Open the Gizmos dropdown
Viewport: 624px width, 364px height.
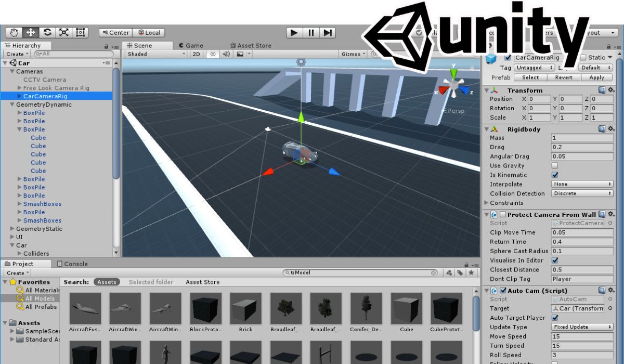pyautogui.click(x=354, y=54)
